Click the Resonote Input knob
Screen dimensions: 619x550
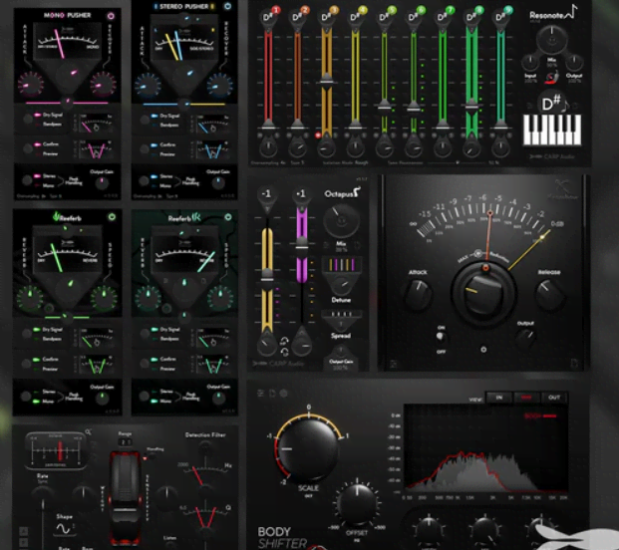pyautogui.click(x=530, y=63)
